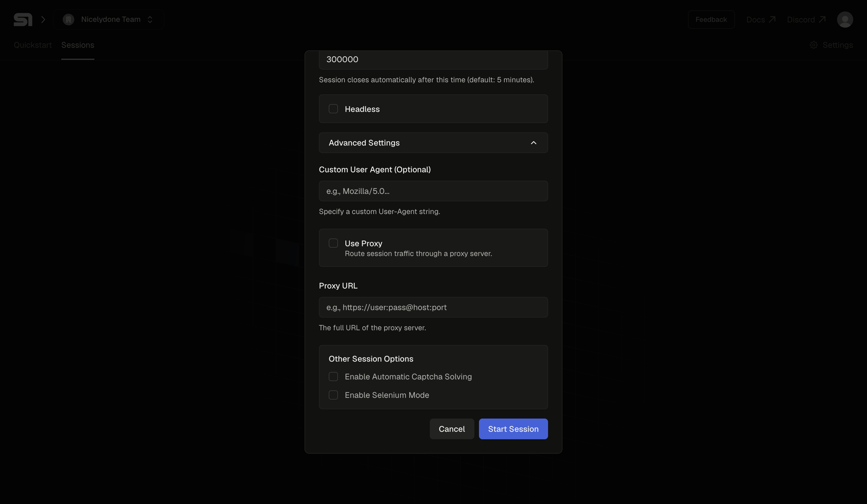The width and height of the screenshot is (867, 504).
Task: Switch to the Quickstart tab
Action: [x=33, y=45]
